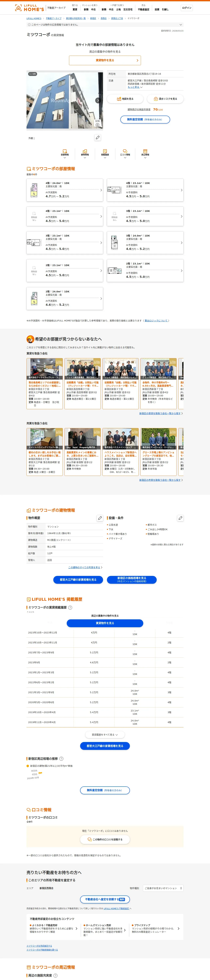Click pencil icon beside 物件概要

click(100, 518)
